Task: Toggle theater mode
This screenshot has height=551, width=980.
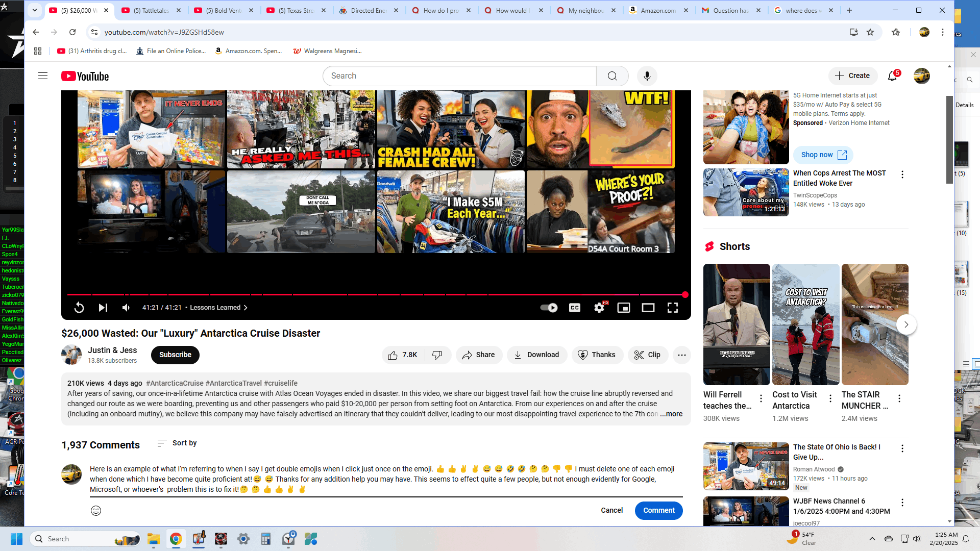Action: tap(648, 308)
